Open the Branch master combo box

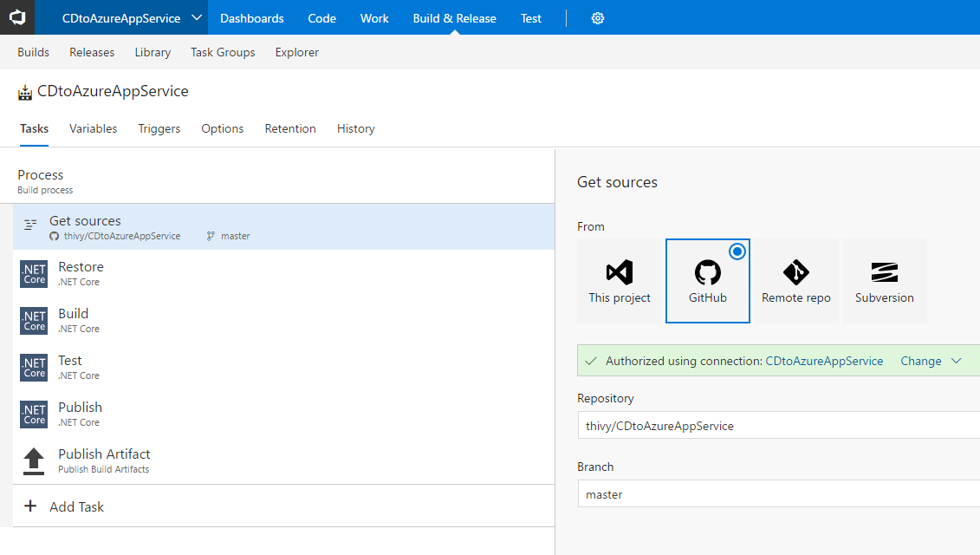777,494
